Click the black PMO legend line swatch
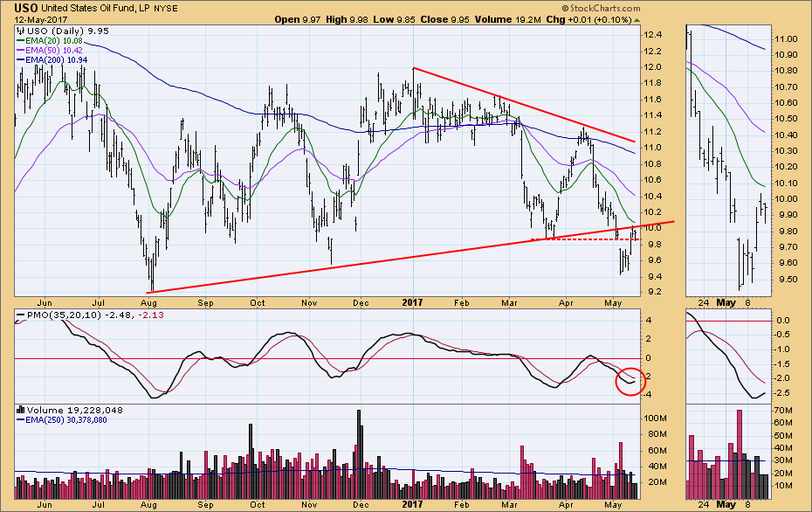 coord(21,315)
